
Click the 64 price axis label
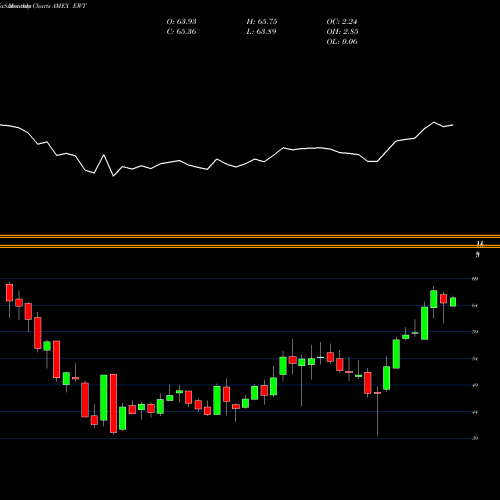(x=475, y=305)
